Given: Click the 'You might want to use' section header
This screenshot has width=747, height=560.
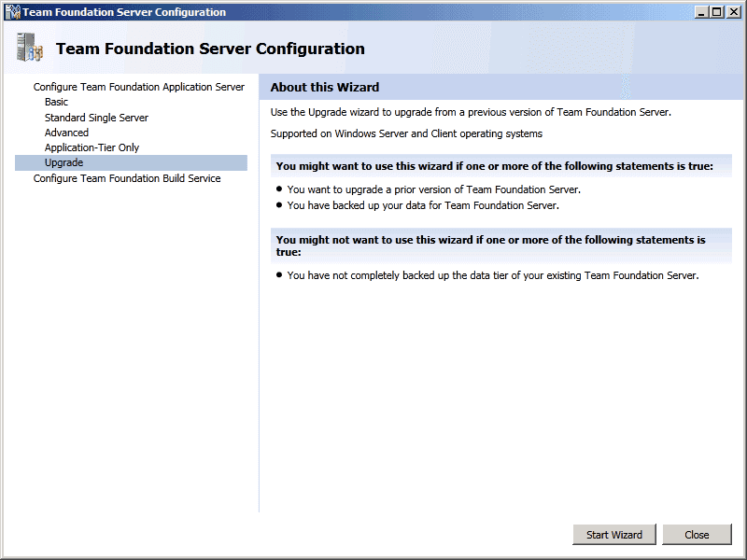Looking at the screenshot, I should pos(494,166).
